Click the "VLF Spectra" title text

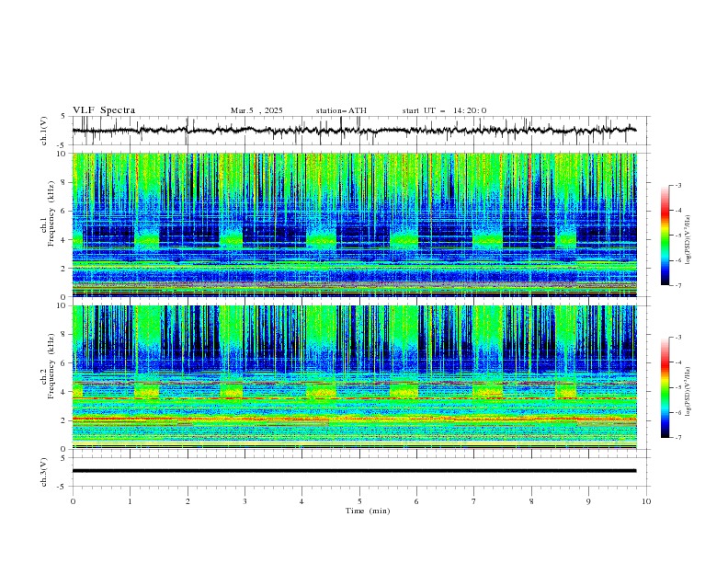(104, 110)
